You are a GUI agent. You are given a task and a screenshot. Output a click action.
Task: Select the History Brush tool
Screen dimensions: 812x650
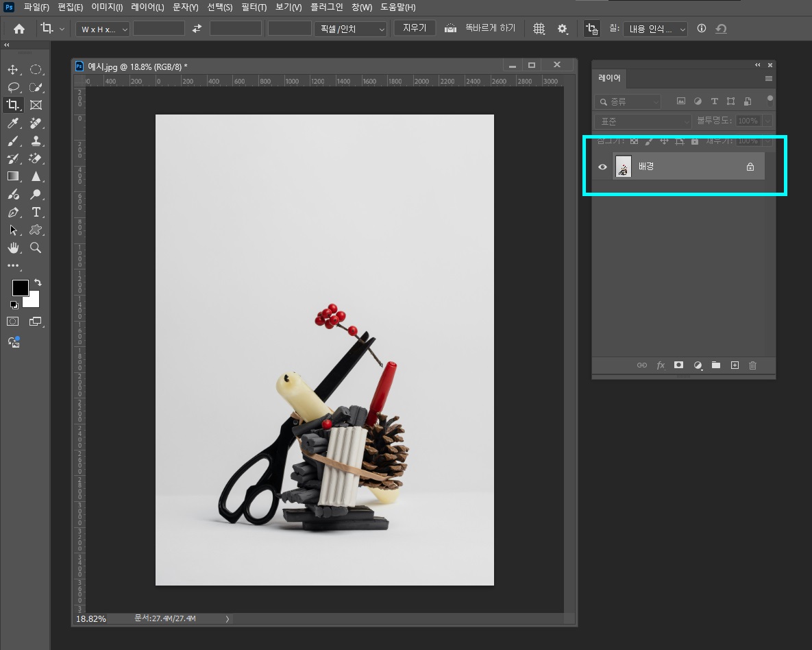(x=13, y=158)
